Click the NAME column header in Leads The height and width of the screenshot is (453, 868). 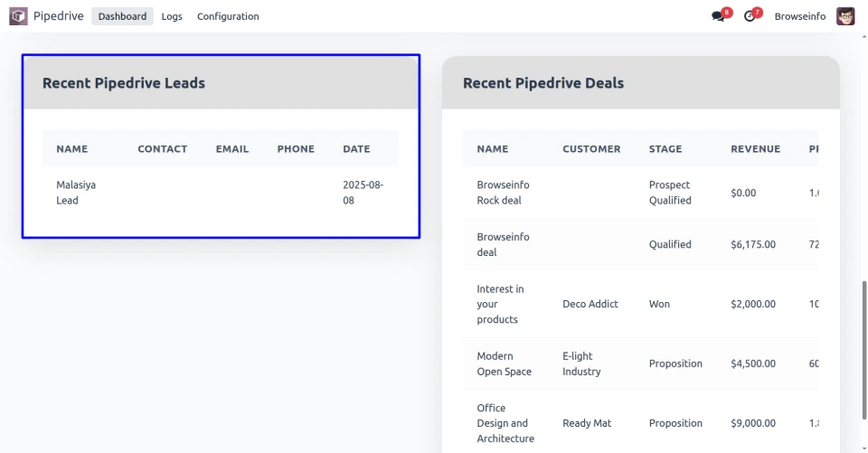(72, 149)
